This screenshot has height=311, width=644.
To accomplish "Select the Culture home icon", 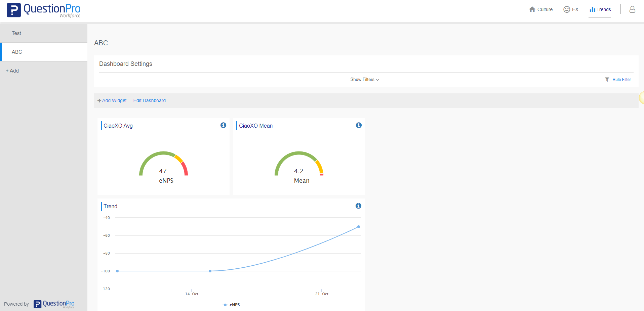I will [x=531, y=9].
